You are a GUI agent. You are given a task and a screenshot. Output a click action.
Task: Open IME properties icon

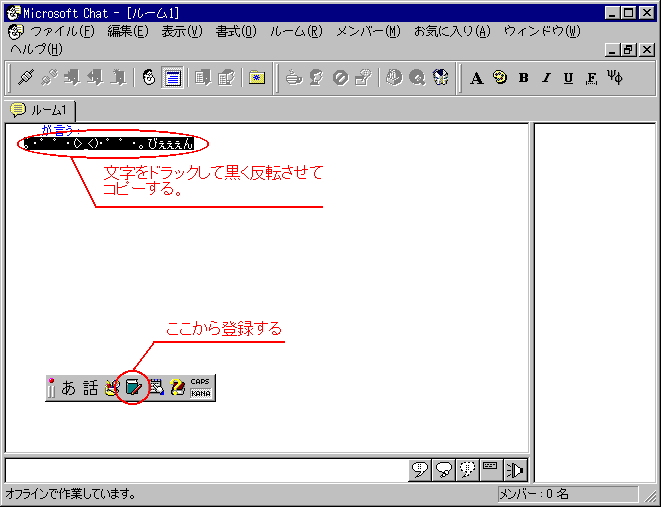(156, 388)
